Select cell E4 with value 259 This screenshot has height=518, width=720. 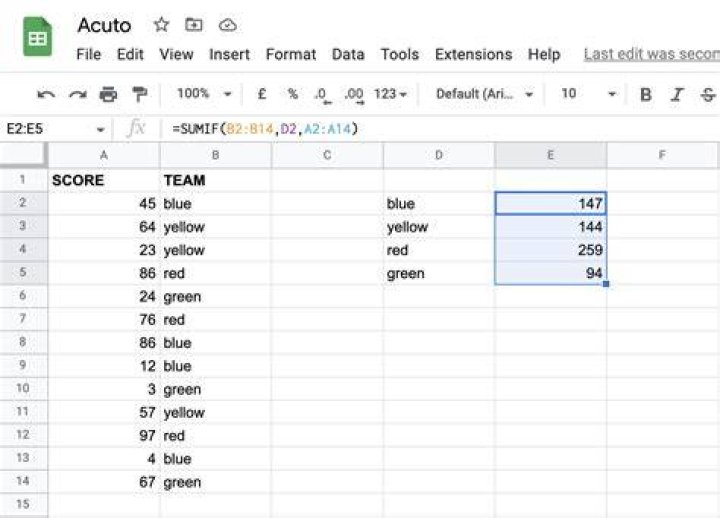click(551, 250)
